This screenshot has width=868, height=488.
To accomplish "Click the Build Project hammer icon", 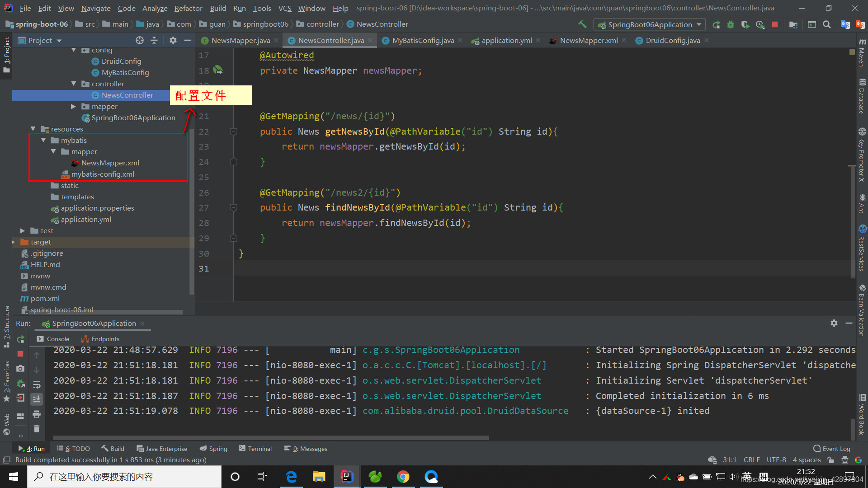I will click(x=582, y=24).
